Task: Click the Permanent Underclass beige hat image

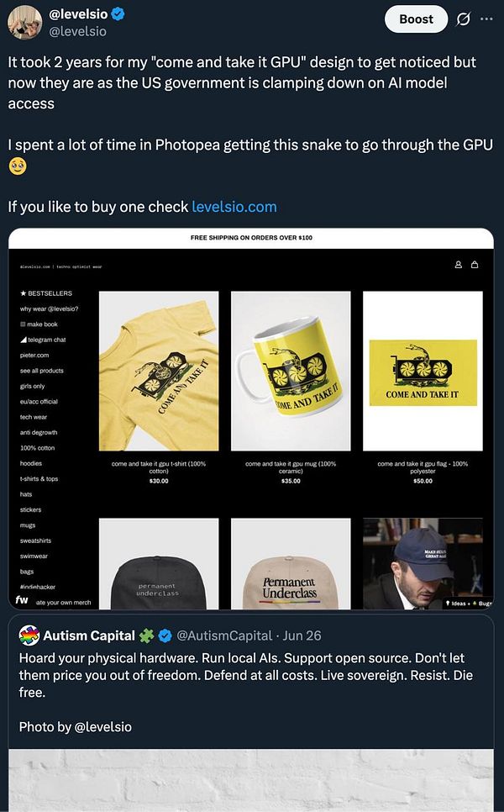Action: (x=291, y=563)
